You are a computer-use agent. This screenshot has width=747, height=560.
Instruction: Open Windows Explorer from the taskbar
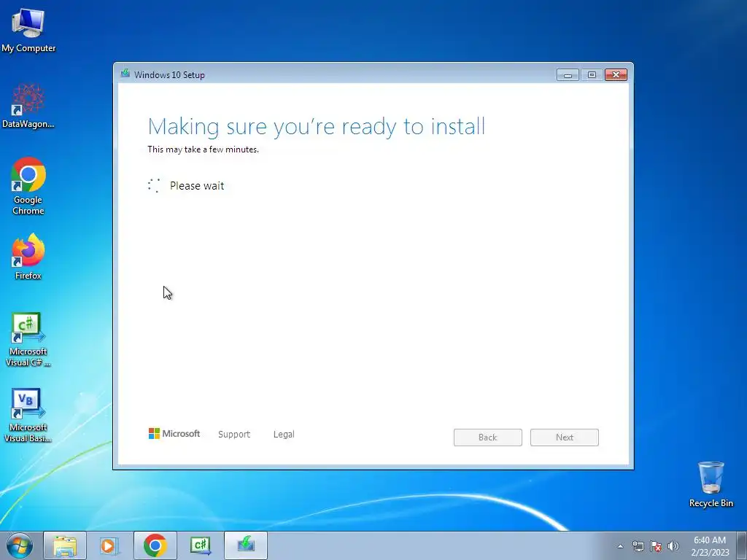point(65,545)
